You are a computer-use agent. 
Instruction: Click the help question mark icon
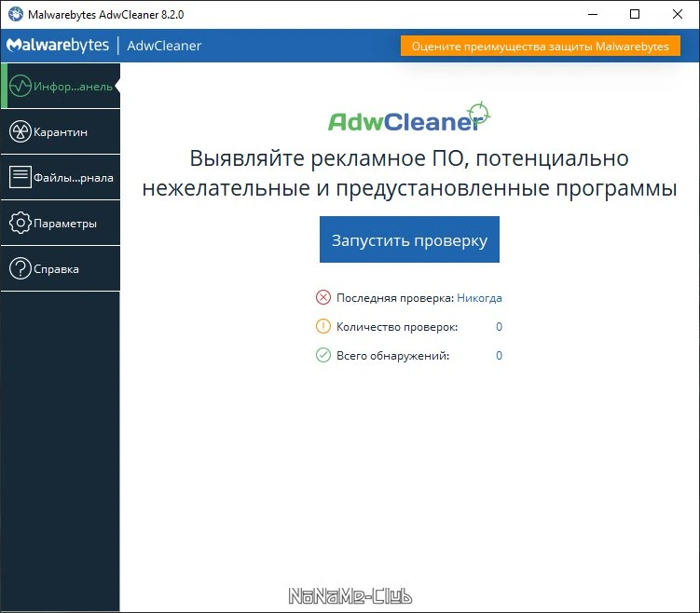[21, 268]
